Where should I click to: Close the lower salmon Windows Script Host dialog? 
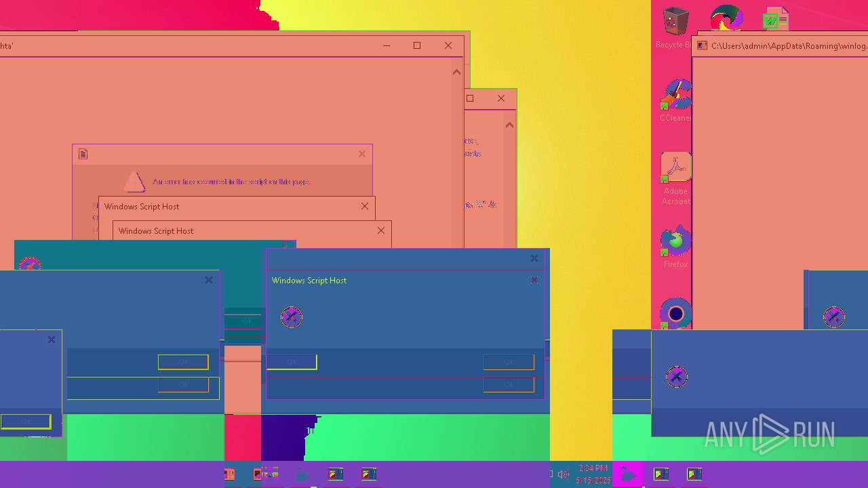click(x=381, y=230)
